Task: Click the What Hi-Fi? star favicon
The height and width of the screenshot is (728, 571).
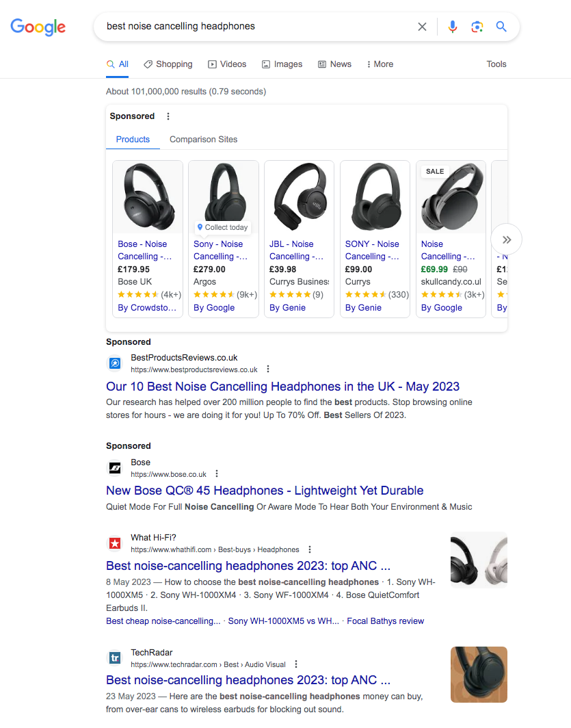Action: click(x=115, y=543)
